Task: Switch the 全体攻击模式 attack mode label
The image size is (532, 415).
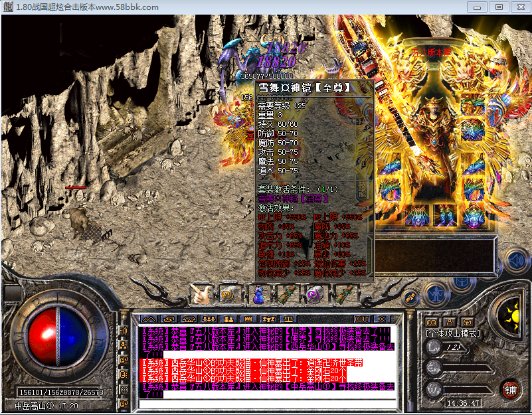Action: (x=453, y=333)
